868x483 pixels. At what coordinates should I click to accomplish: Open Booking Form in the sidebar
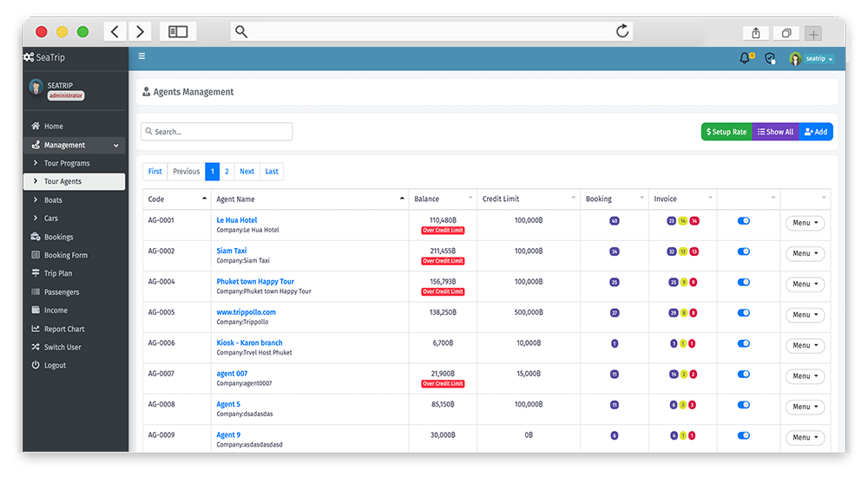coord(74,255)
